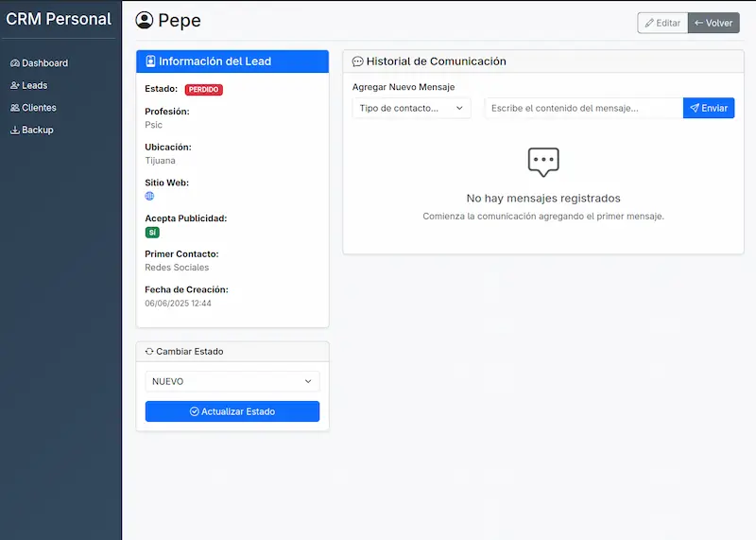This screenshot has width=756, height=540.
Task: Click the CRM Personal brand title
Action: point(59,19)
